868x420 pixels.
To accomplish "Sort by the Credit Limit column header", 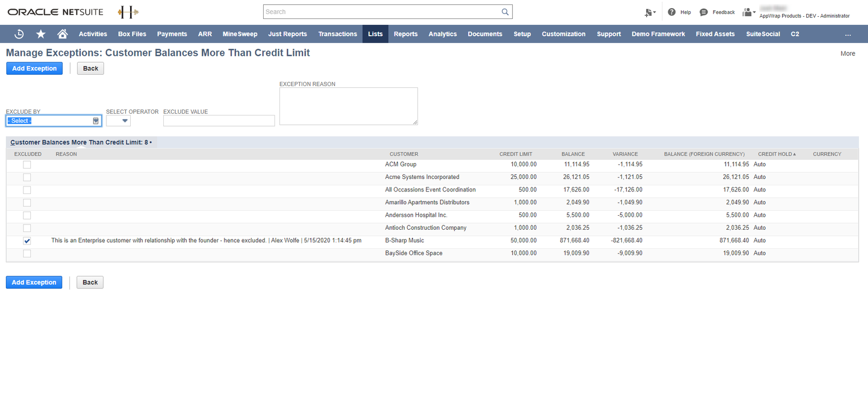I will (516, 154).
